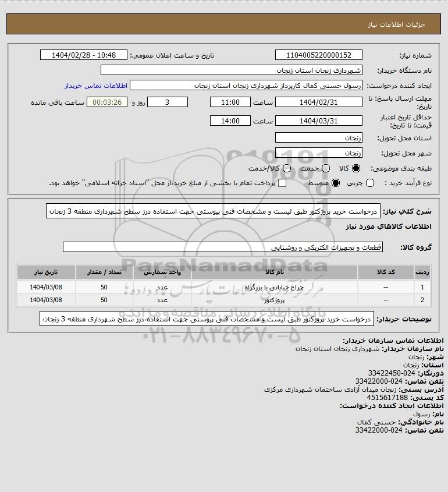The height and width of the screenshot is (492, 448).
Task: Click the quantity 50 in the پروژکتور row
Action: (104, 300)
